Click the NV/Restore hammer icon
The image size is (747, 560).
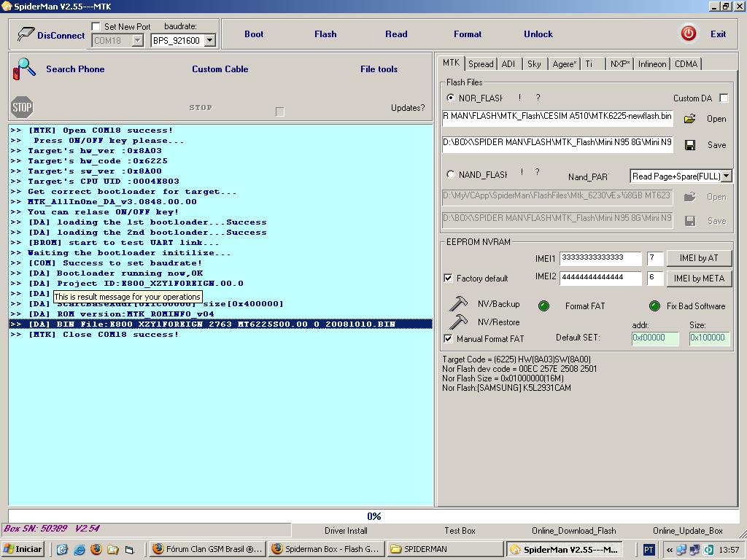click(x=458, y=322)
